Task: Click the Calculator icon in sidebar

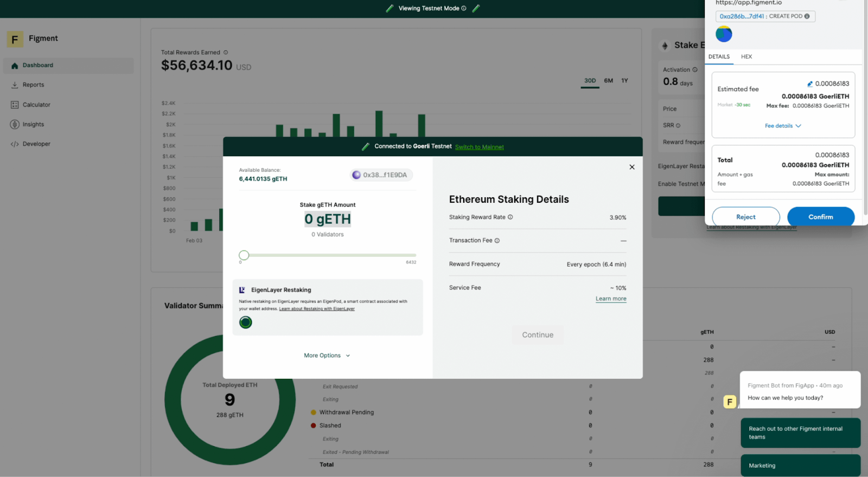Action: tap(15, 105)
